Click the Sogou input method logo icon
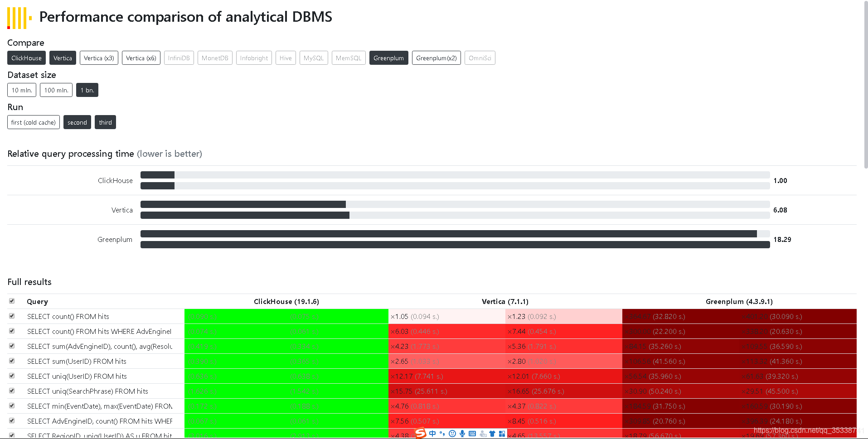The height and width of the screenshot is (439, 868). [421, 433]
